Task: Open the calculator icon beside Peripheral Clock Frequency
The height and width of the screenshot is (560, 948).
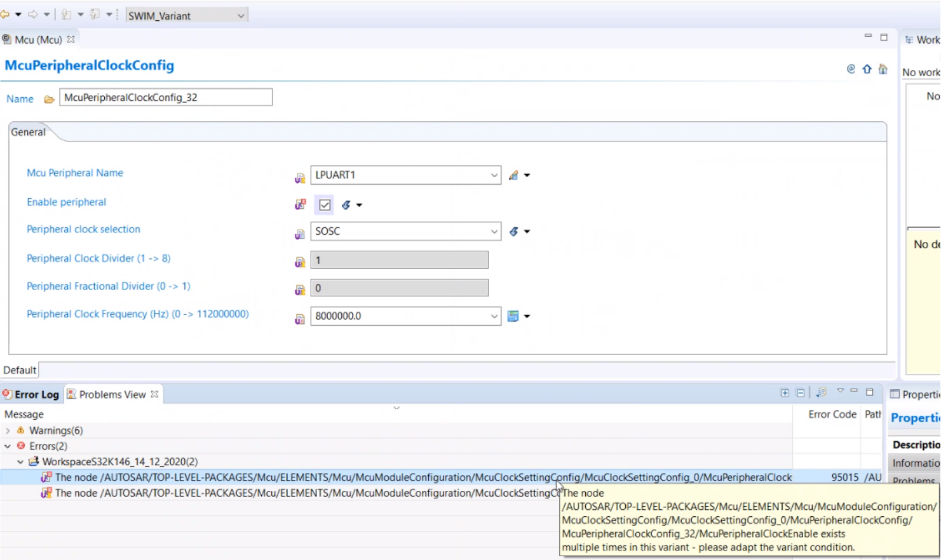Action: pos(513,316)
